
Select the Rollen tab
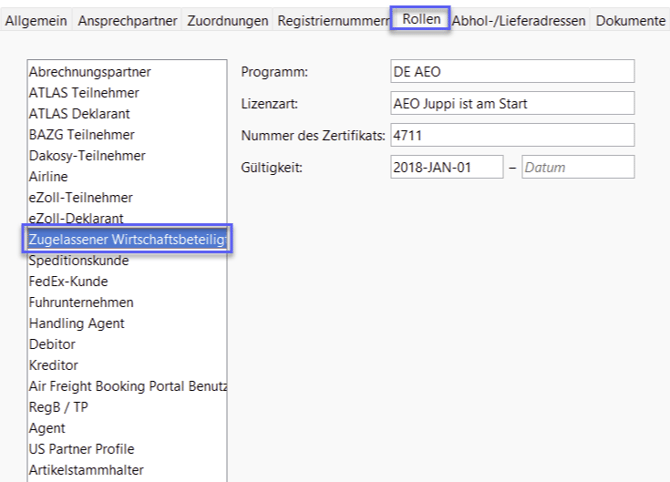[421, 19]
